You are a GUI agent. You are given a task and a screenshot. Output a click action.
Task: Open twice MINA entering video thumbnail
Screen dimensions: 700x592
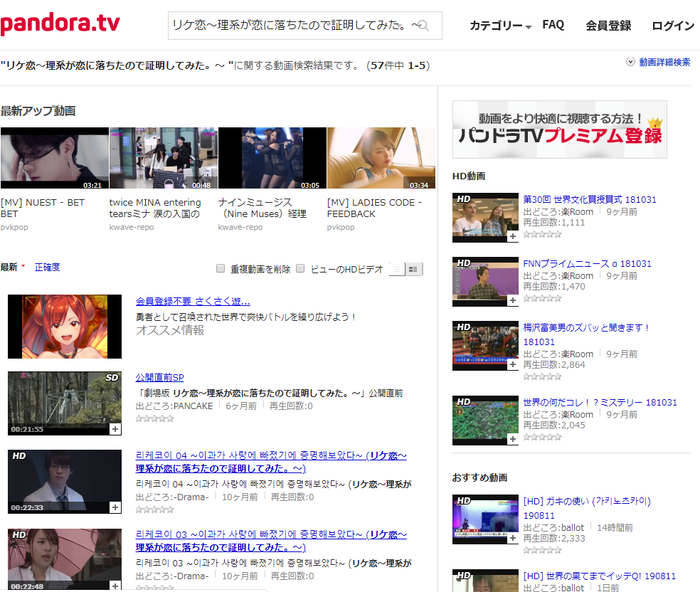tap(164, 158)
